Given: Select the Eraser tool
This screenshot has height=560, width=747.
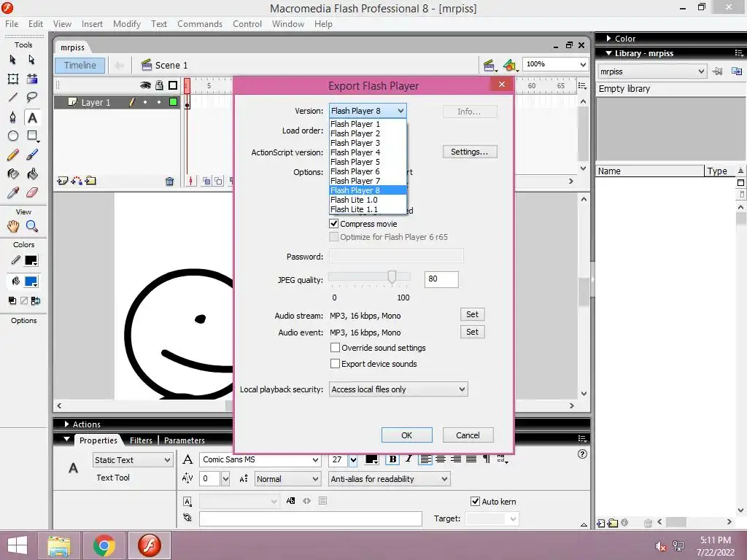Looking at the screenshot, I should tap(32, 192).
